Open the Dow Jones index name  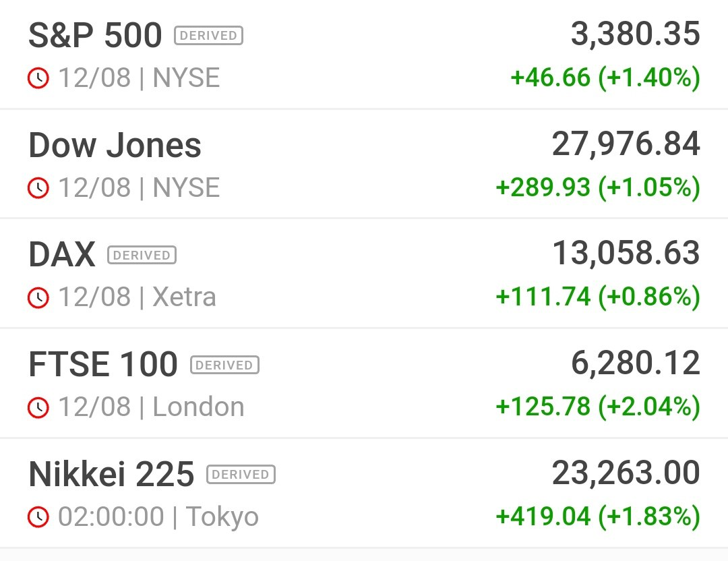tap(115, 145)
